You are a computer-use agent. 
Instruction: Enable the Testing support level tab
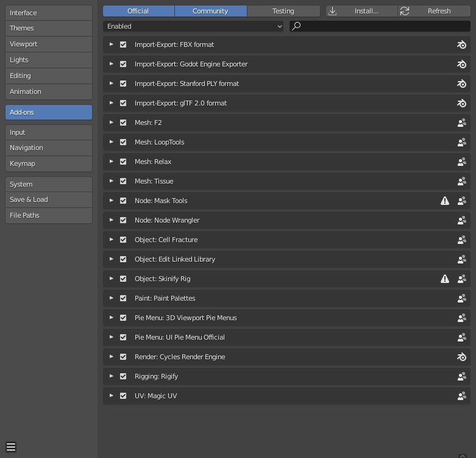point(283,11)
